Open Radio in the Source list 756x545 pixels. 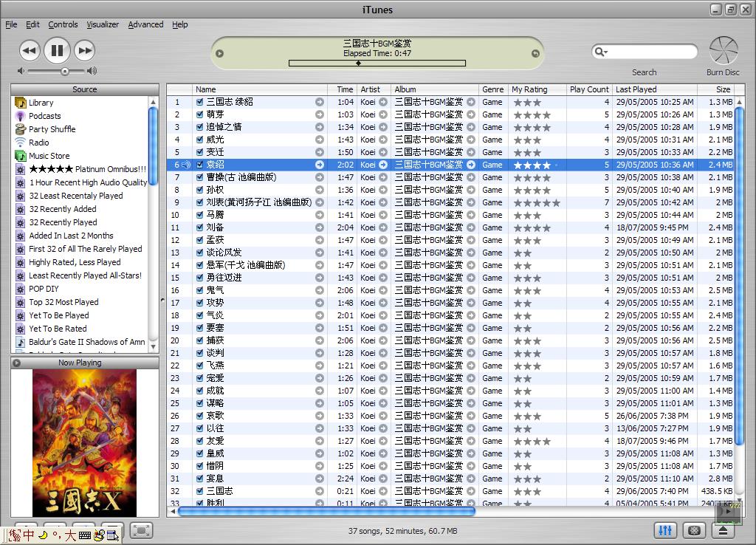[38, 143]
